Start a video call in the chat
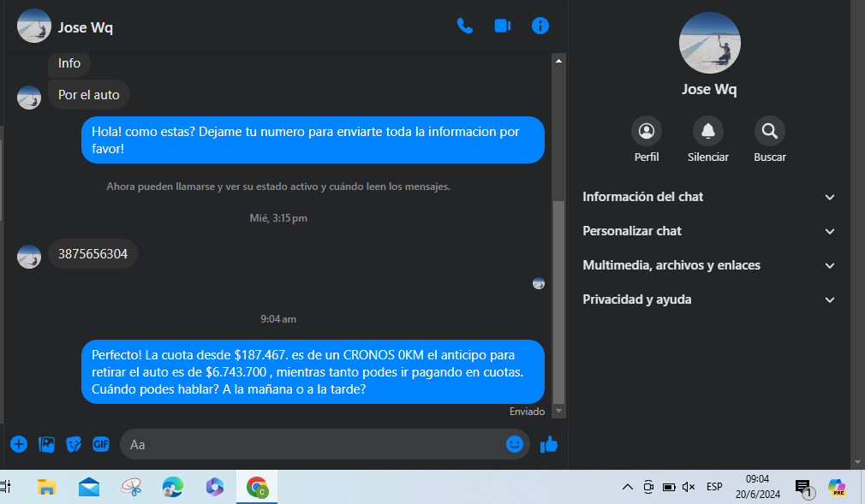This screenshot has height=504, width=865. pos(503,27)
